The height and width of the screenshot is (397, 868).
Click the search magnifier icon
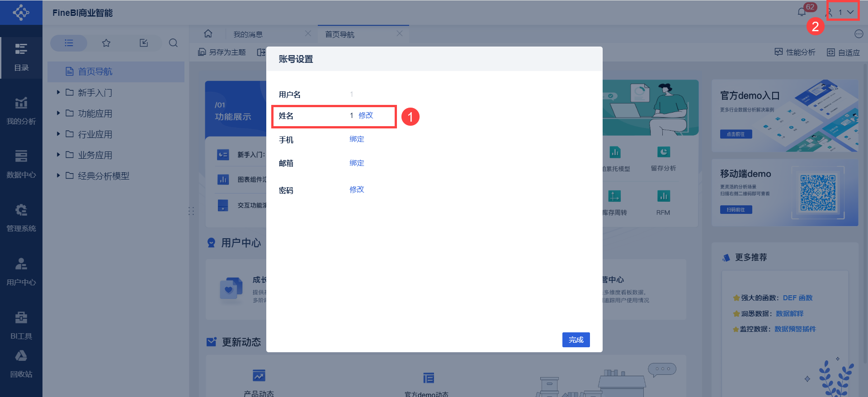(173, 43)
